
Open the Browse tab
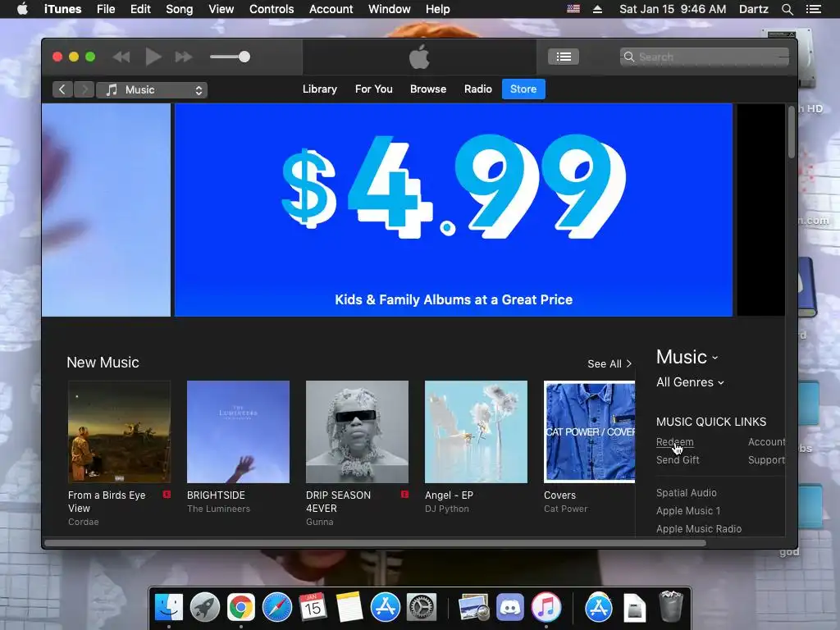(x=427, y=89)
